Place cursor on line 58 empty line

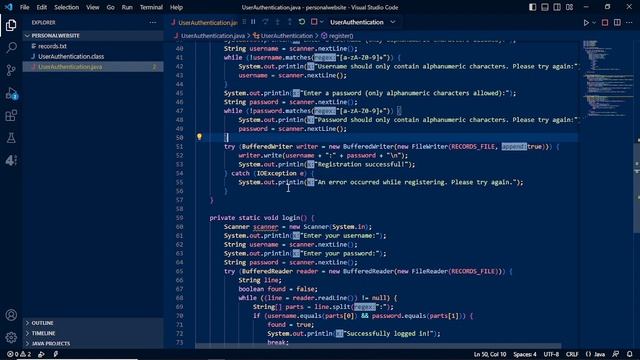pos(386,209)
